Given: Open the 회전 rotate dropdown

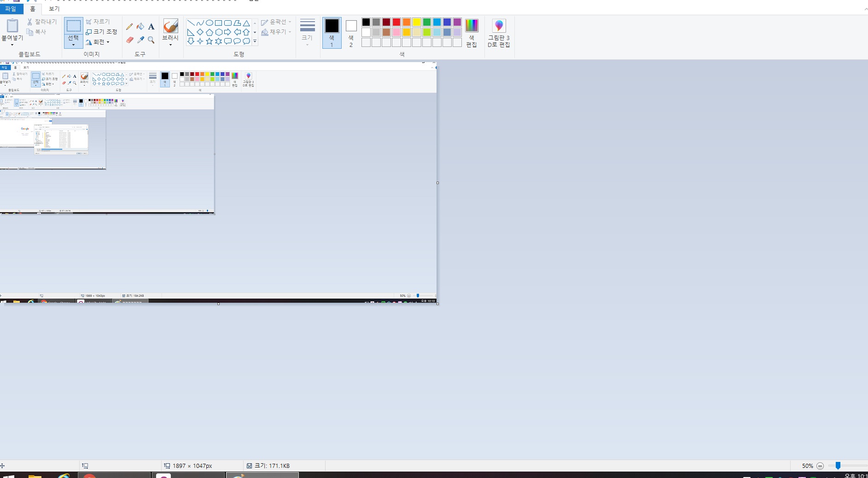Looking at the screenshot, I should 98,42.
